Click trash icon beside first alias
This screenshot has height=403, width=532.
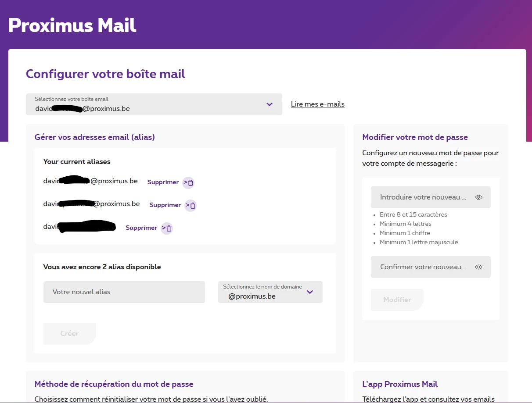(x=188, y=182)
